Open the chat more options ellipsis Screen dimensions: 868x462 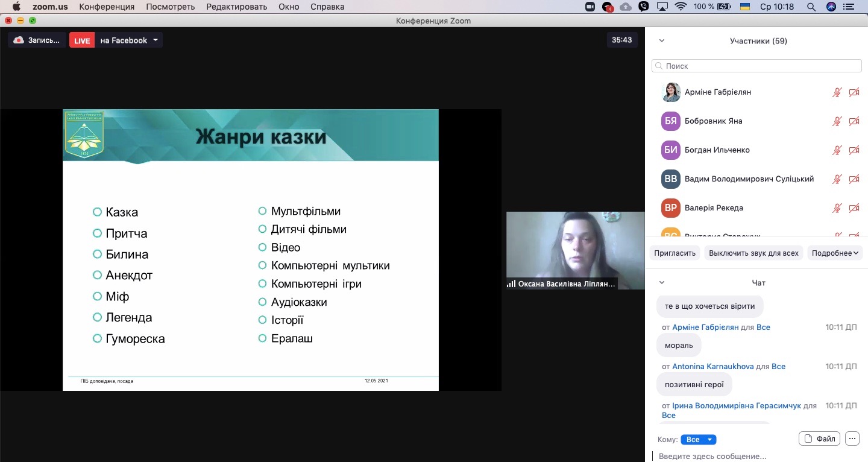[x=852, y=439]
